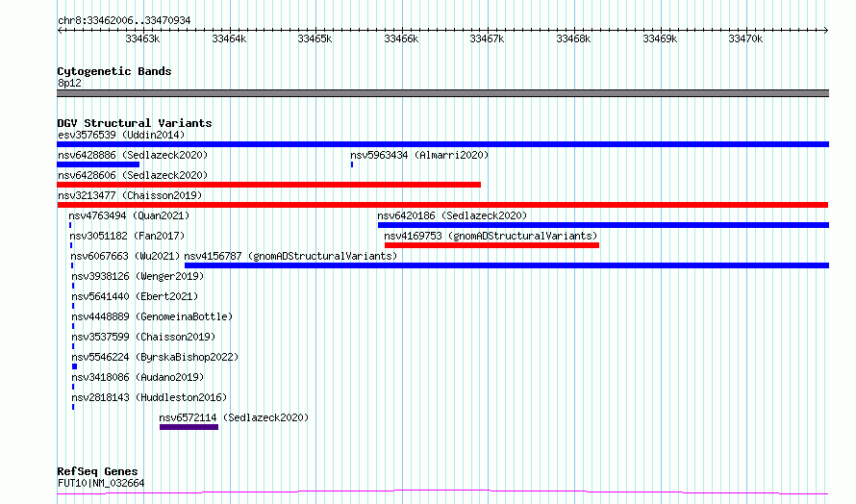
Task: Open the nsv6428886 (Sedlazeck2020) label
Action: (133, 155)
